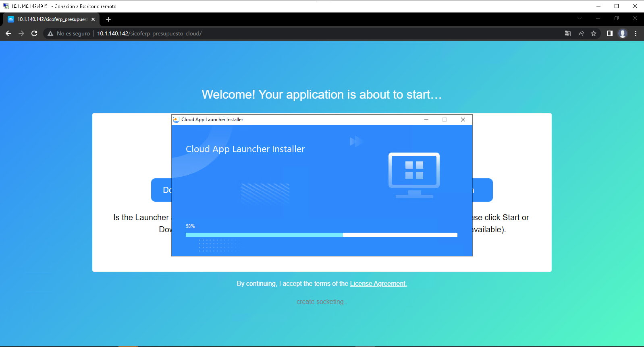Image resolution: width=644 pixels, height=347 pixels.
Task: Bookmark this page with the star icon
Action: 594,33
